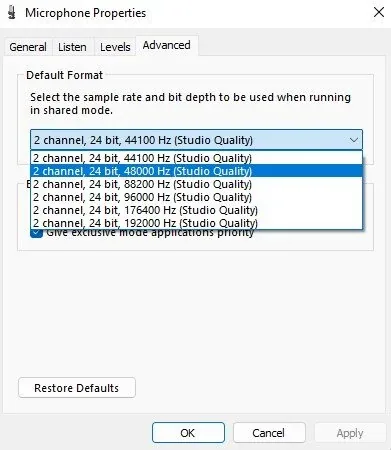Toggle exclusive mode applications priority checkbox
Image resolution: width=391 pixels, height=450 pixels.
(x=37, y=233)
